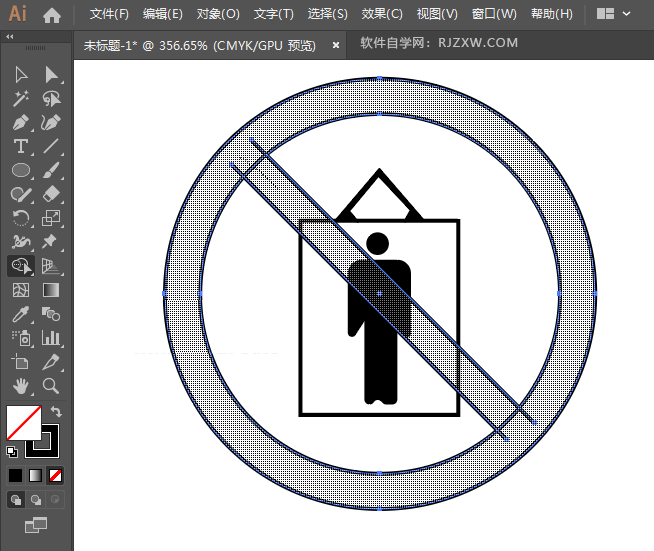
Task: Reset to default fill and stroke
Action: (12, 452)
